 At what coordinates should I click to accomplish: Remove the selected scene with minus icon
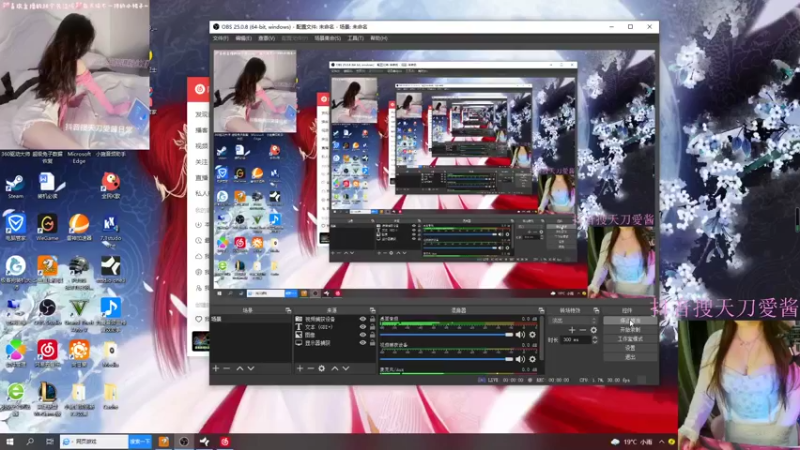point(227,368)
